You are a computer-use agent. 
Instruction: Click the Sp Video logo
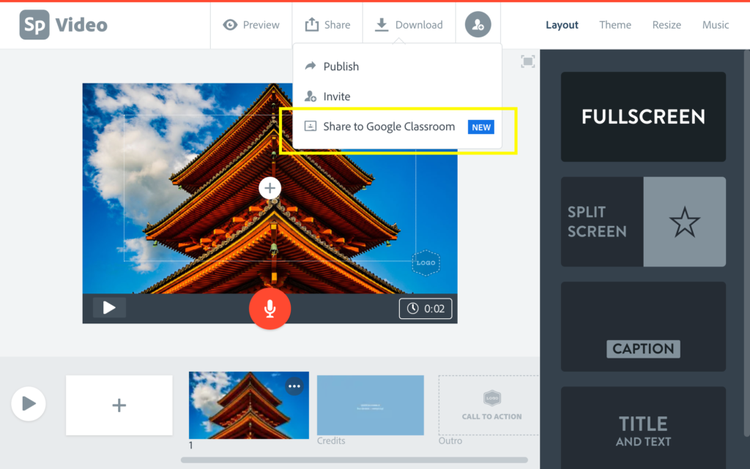pos(63,25)
